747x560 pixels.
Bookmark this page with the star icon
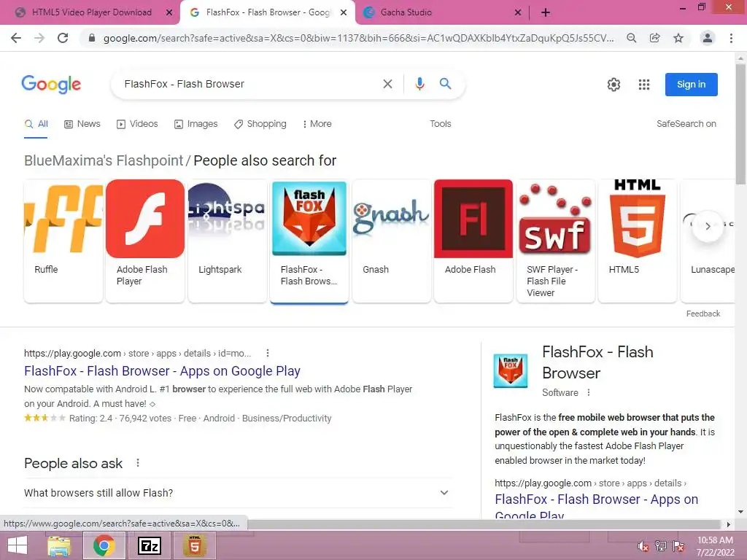[x=678, y=38]
